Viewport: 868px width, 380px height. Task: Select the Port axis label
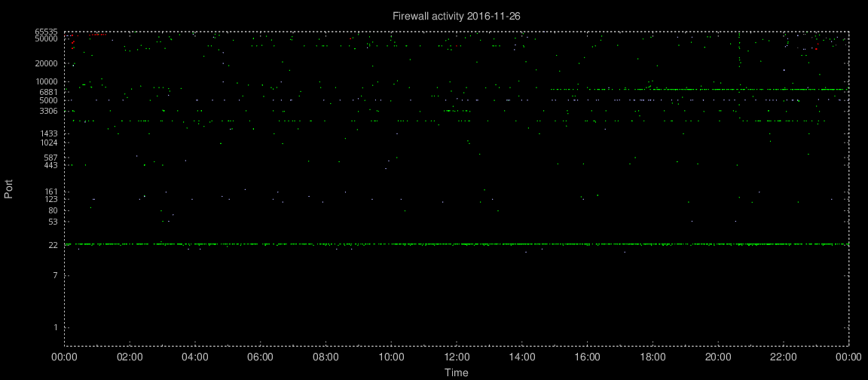click(x=9, y=189)
